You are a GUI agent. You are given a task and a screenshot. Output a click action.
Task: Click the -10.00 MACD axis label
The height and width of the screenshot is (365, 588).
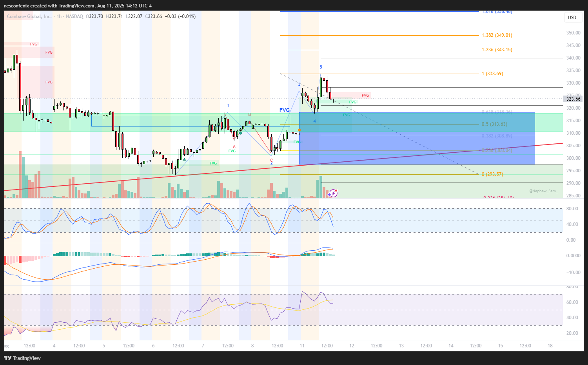[x=573, y=273]
